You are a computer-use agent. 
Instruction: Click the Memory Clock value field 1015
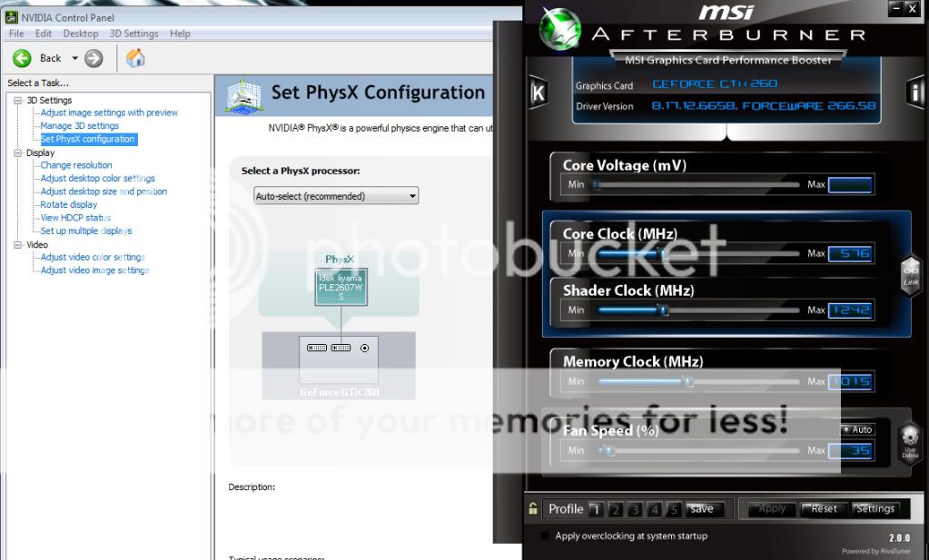(x=851, y=381)
